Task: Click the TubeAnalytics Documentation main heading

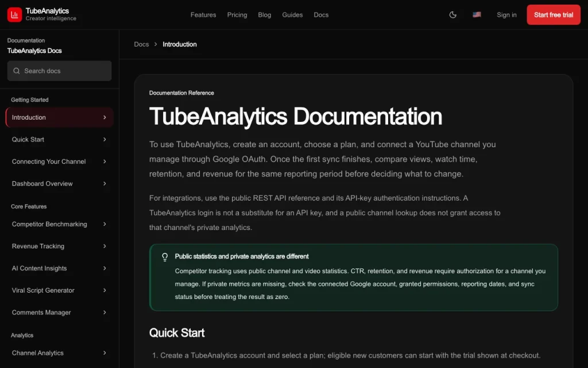Action: click(x=296, y=116)
